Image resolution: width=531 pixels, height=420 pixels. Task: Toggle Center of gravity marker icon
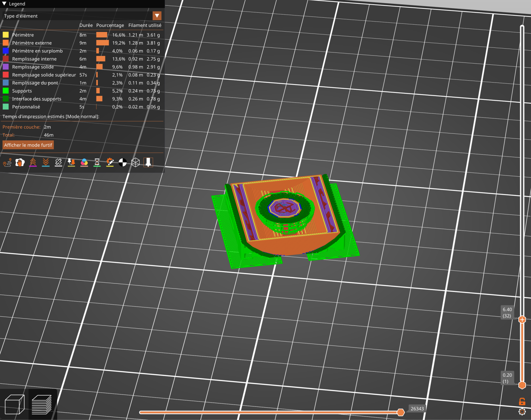pos(123,162)
